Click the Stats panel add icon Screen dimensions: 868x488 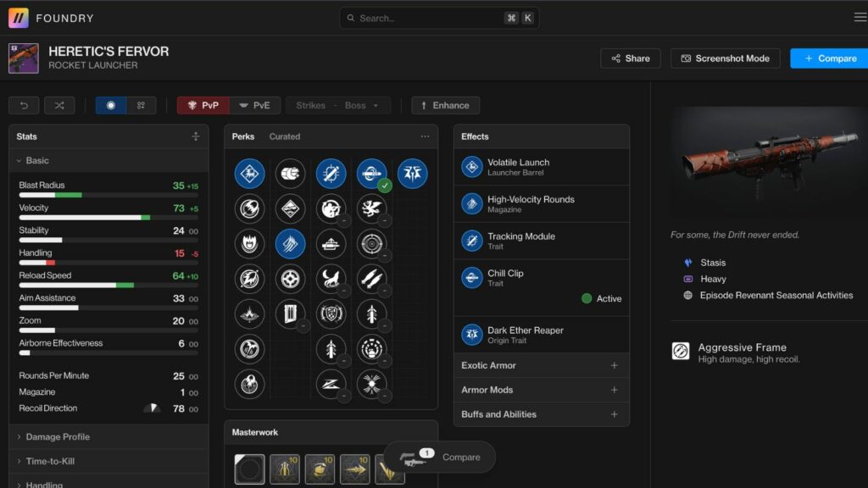coord(196,136)
